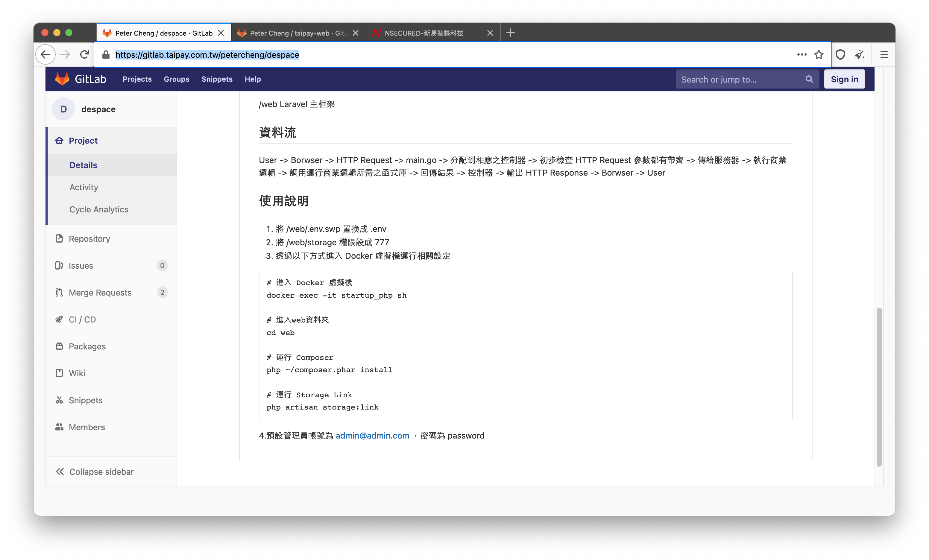Screen dimensions: 929x560
Task: Reload the current GitLab page
Action: point(84,55)
